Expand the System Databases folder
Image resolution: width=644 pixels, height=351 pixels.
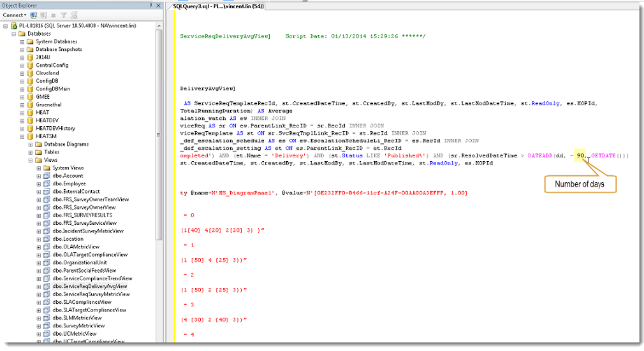click(x=22, y=41)
